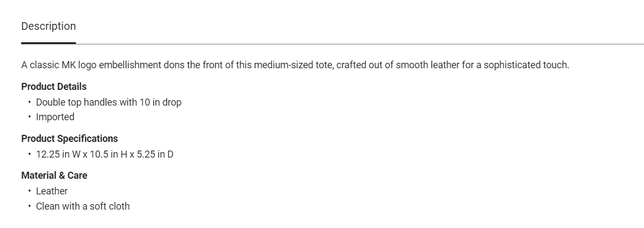Click the bullet beside Leather
This screenshot has width=644, height=228.
click(x=29, y=191)
